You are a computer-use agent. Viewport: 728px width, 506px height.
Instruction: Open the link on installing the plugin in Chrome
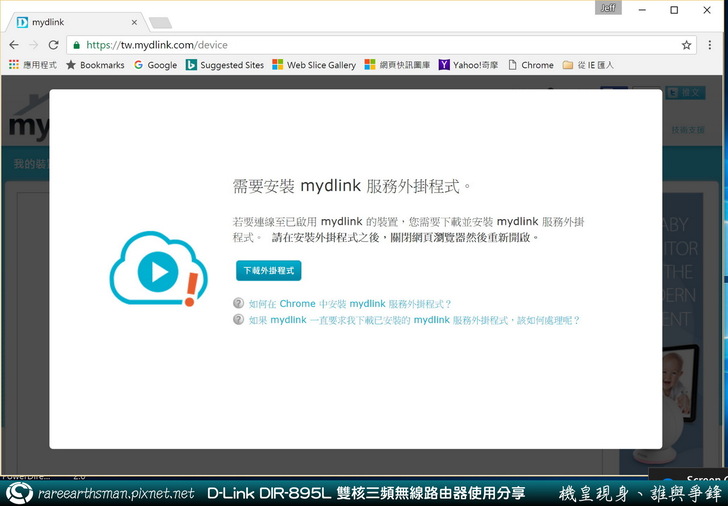[x=350, y=304]
